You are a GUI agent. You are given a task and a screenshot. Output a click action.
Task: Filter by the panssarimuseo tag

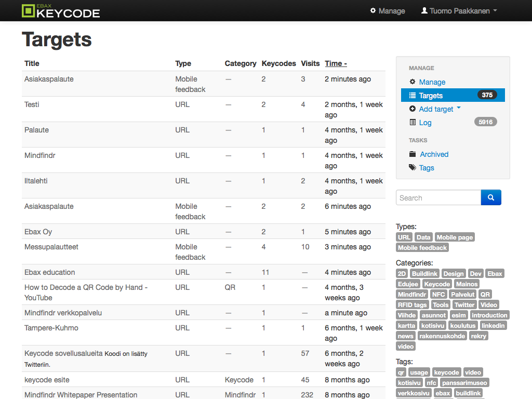464,383
